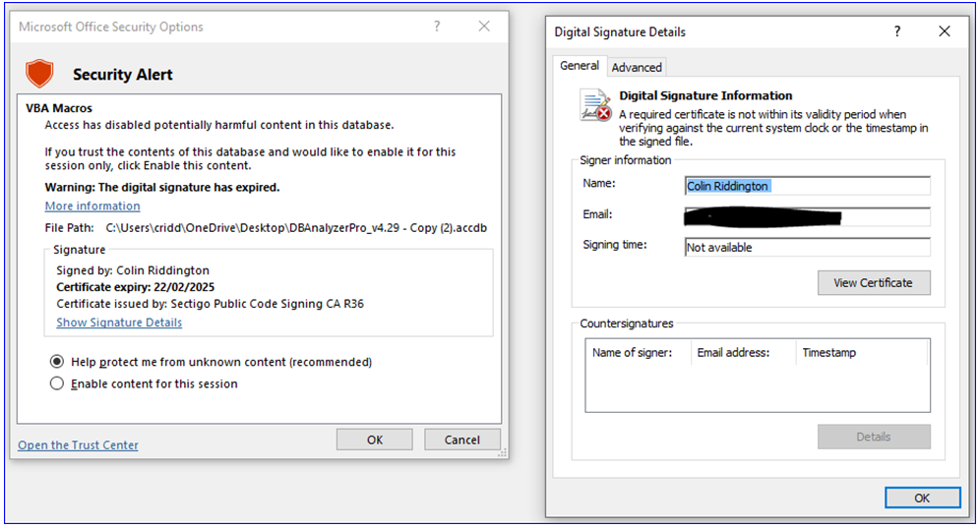
Task: Click 'Warning: The digital signature has expired' text
Action: 162,188
